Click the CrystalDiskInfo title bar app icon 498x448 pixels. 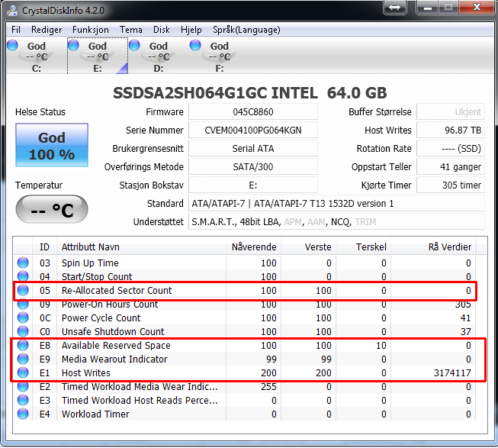(x=12, y=11)
